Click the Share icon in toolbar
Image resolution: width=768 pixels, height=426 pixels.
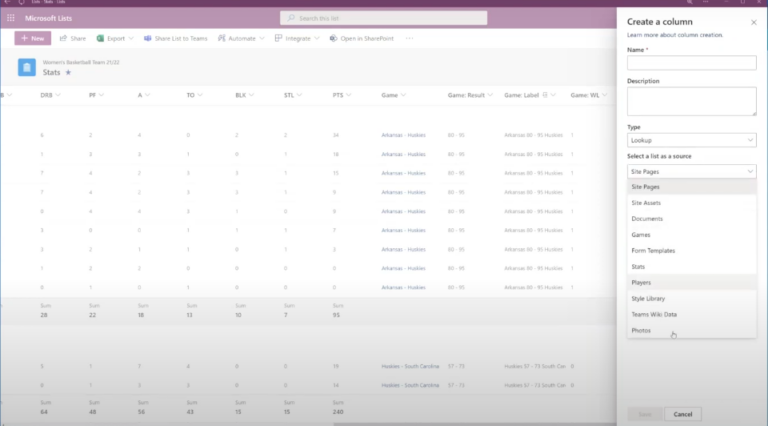coord(63,38)
